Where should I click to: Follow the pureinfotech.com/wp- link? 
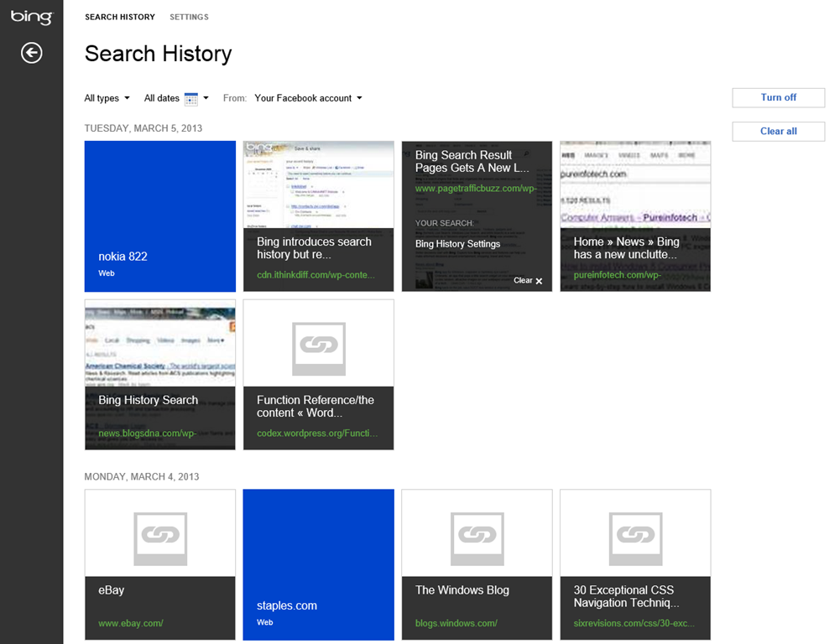[617, 275]
